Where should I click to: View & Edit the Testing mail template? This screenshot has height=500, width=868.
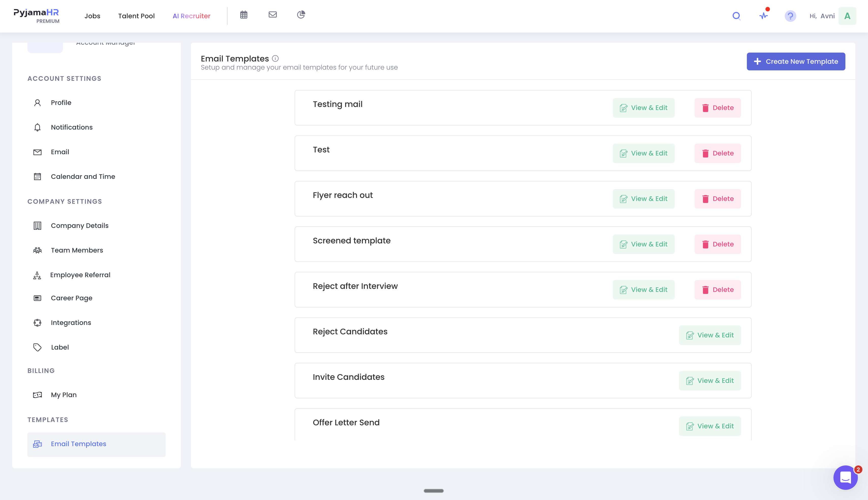pyautogui.click(x=644, y=108)
